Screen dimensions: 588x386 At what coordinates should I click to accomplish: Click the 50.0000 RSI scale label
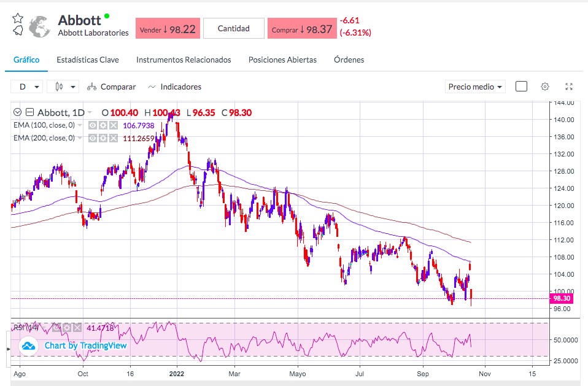(x=566, y=340)
